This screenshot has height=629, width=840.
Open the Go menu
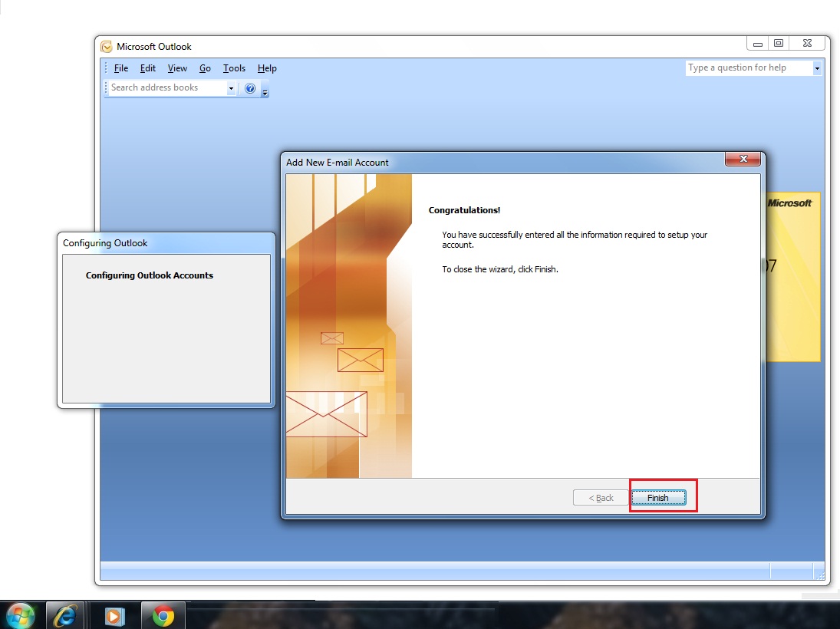coord(205,68)
